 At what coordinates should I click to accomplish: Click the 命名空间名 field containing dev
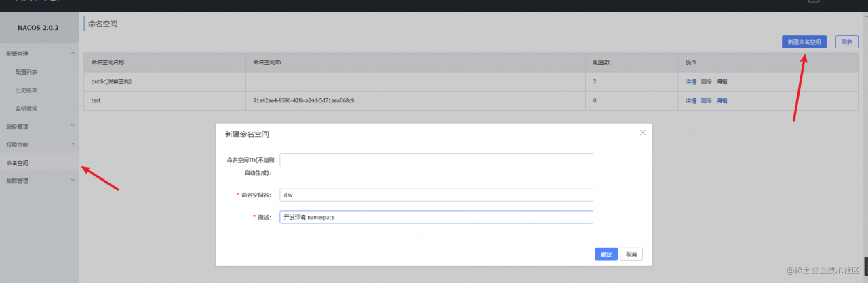click(436, 195)
